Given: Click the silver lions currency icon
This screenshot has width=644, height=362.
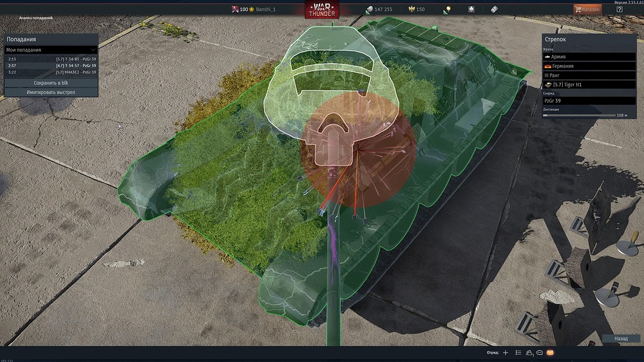Looking at the screenshot, I should pos(369,9).
